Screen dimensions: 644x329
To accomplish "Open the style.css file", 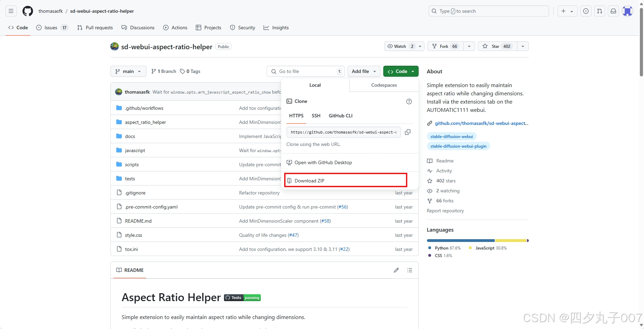I will click(x=133, y=235).
